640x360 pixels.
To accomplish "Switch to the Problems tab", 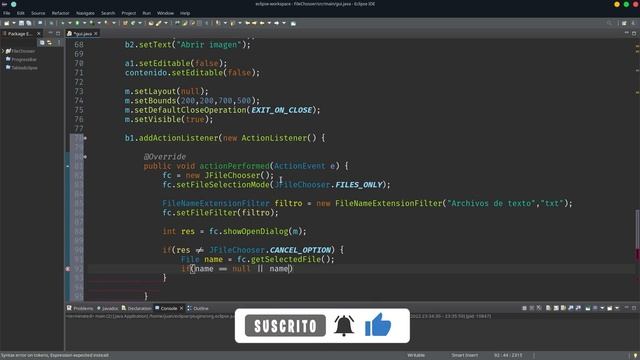I will pos(80,308).
